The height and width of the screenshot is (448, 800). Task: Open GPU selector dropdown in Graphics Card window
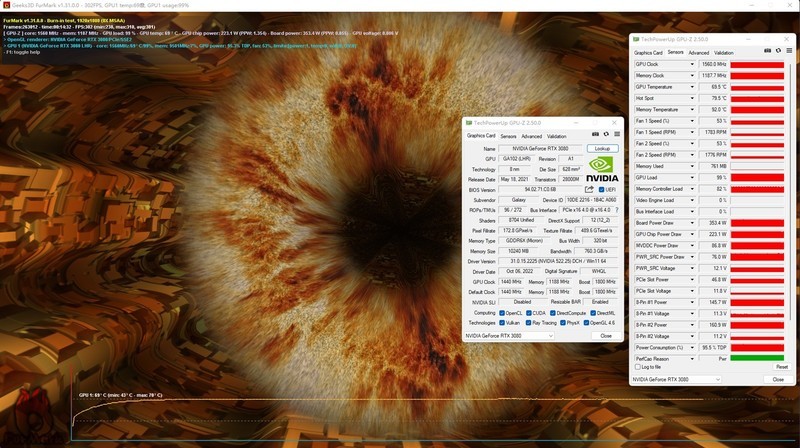pos(509,336)
